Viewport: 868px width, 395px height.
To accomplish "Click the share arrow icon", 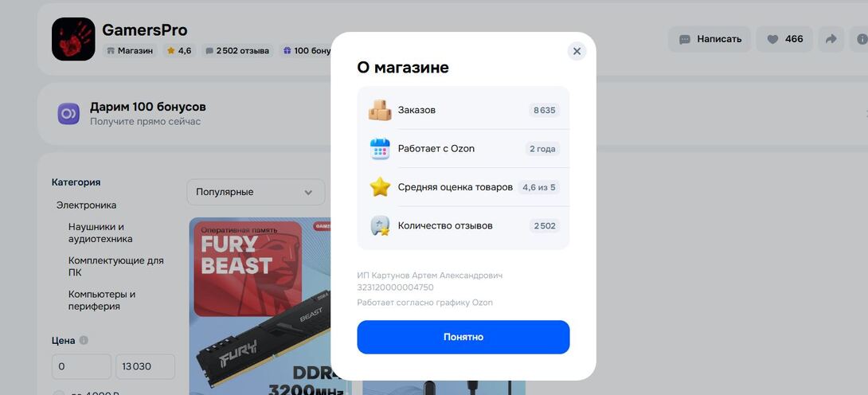I will click(831, 39).
